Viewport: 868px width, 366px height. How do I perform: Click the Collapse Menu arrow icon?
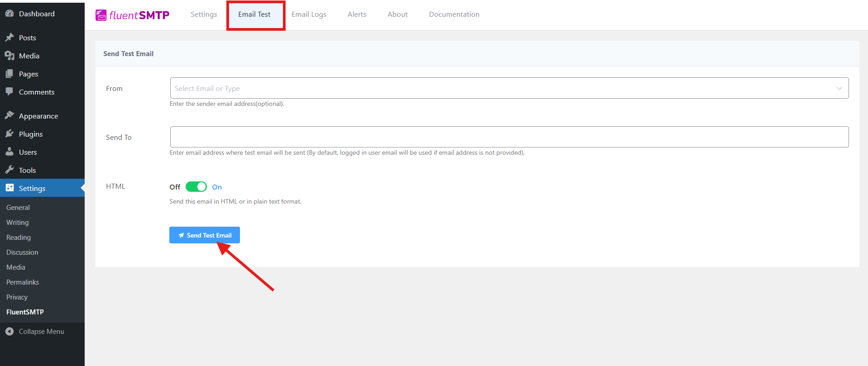pos(10,331)
